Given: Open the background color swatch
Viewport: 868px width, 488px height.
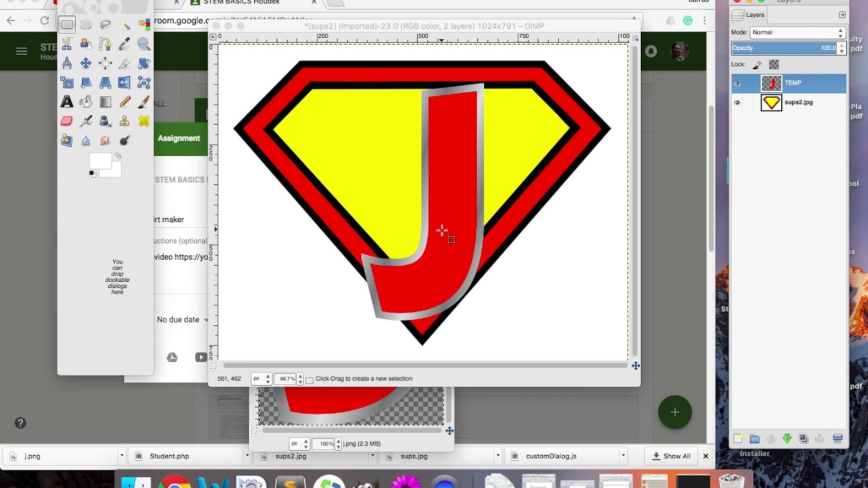Looking at the screenshot, I should tap(116, 171).
